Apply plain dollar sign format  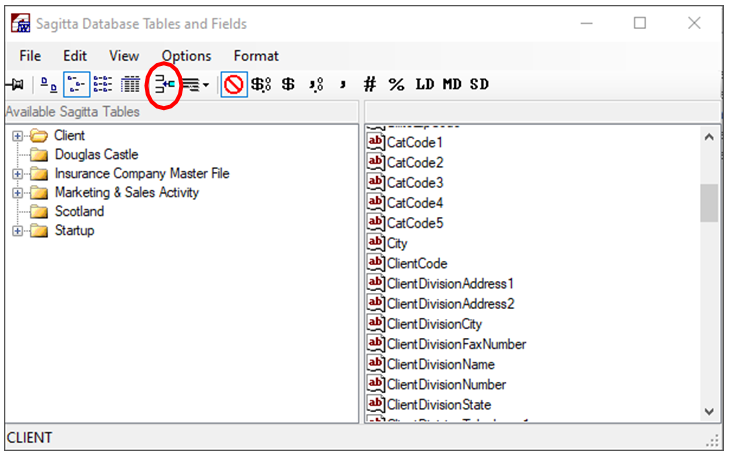click(288, 85)
